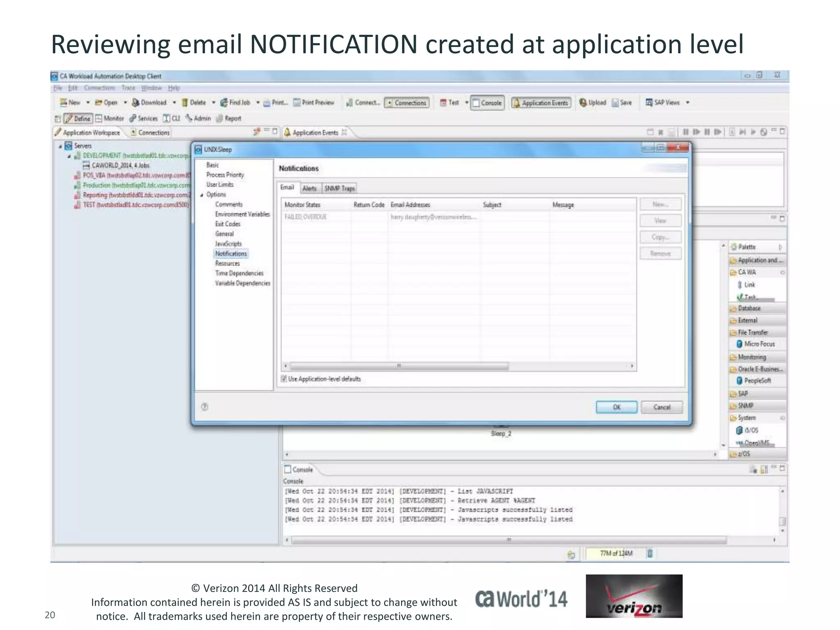Click OK in the UNIX Sleep dialog
Screen dimensions: 840x630
616,407
